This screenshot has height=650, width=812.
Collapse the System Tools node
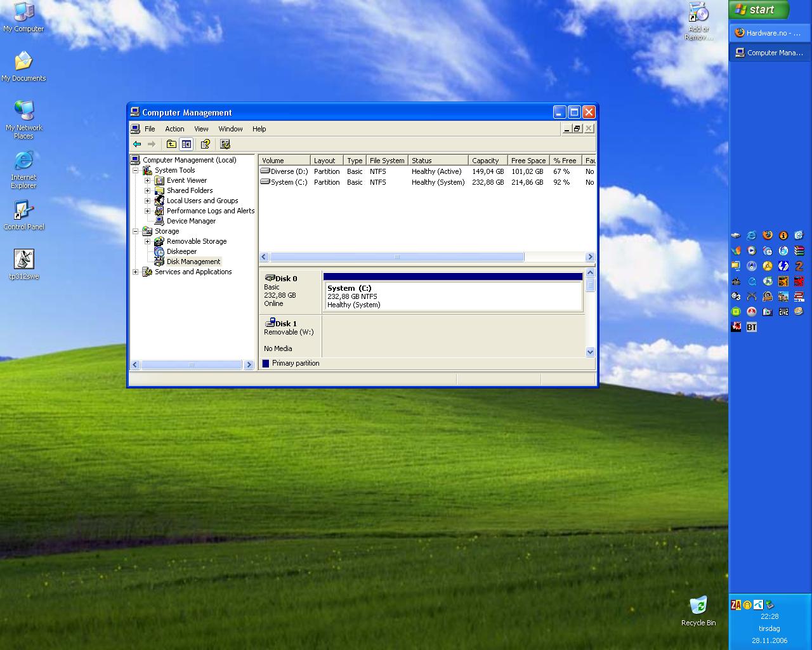coord(136,170)
